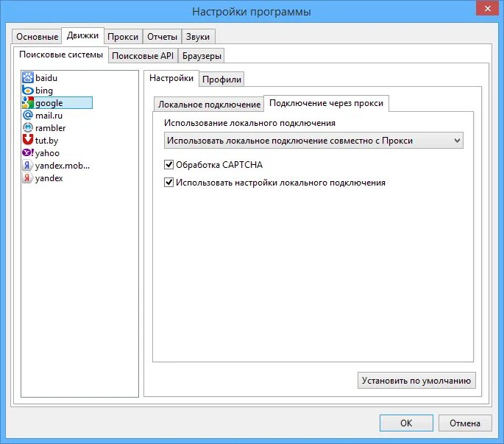Screen dimensions: 504x444
Task: Switch to the Движки tab
Action: (x=82, y=35)
